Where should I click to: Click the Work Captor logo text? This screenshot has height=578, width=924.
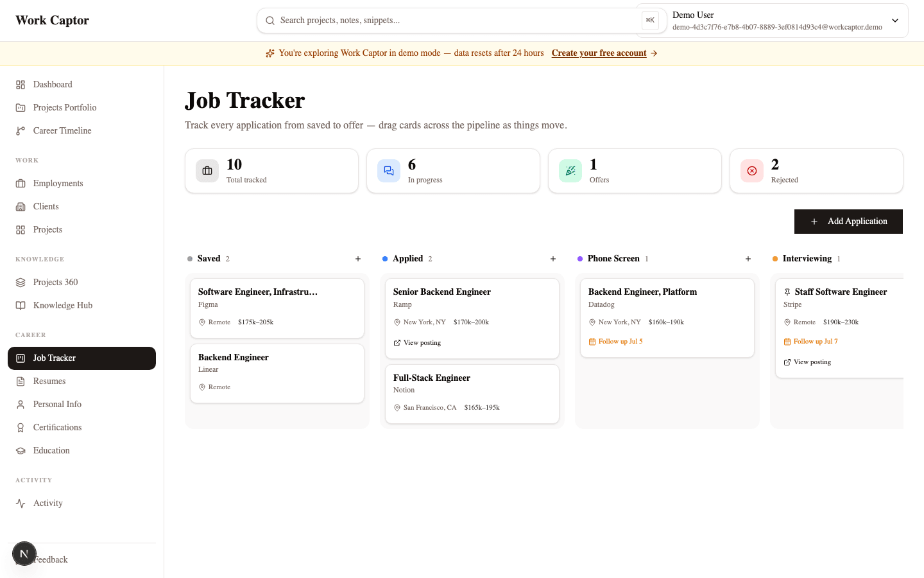point(53,21)
